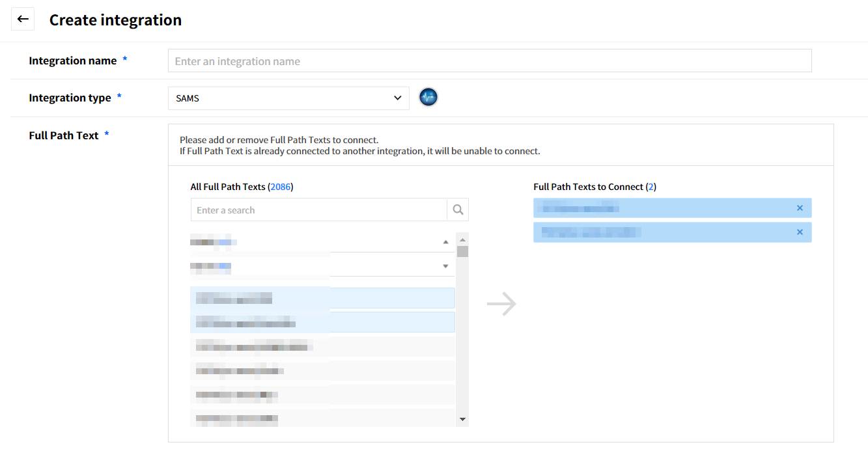
Task: Expand the second group with down caret
Action: [445, 266]
